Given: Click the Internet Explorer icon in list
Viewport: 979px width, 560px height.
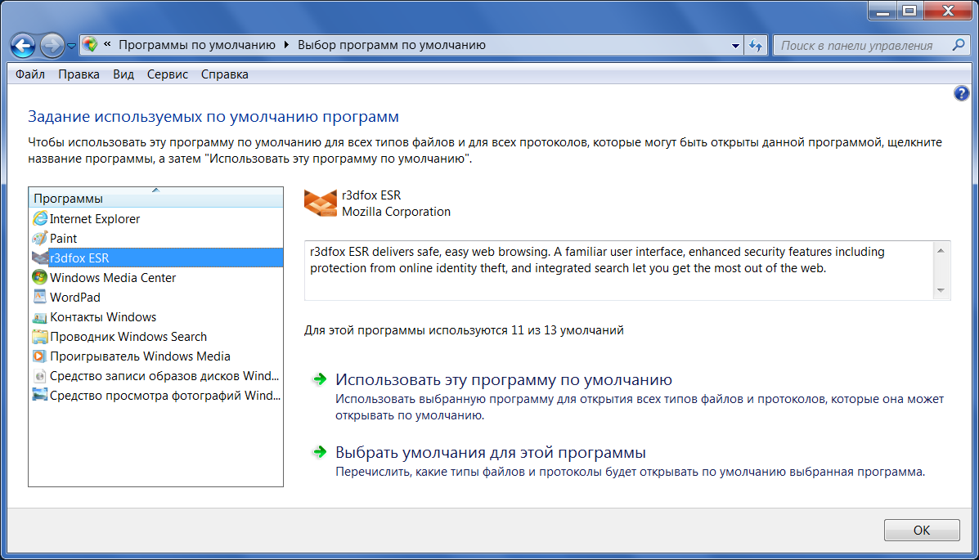Looking at the screenshot, I should (x=40, y=218).
